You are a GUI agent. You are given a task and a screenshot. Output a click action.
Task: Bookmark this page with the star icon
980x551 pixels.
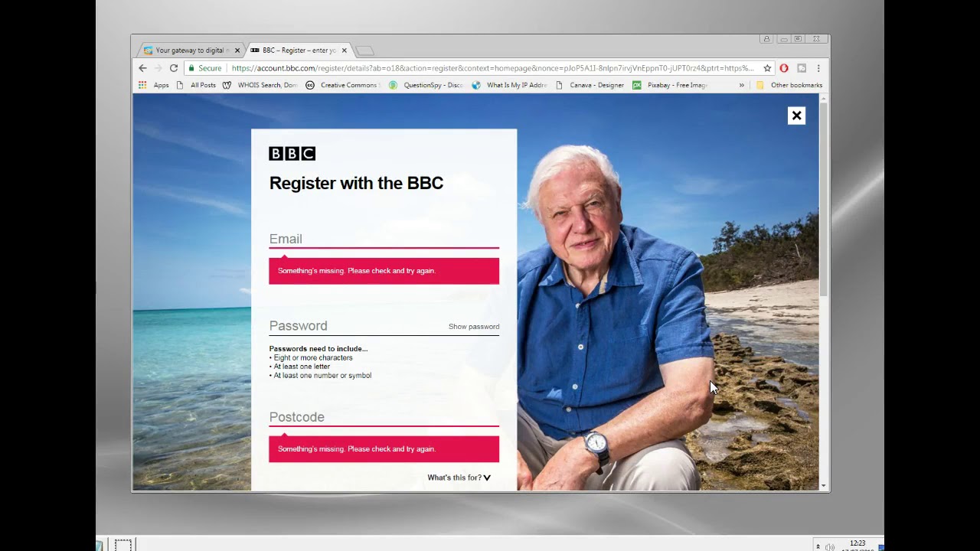767,68
